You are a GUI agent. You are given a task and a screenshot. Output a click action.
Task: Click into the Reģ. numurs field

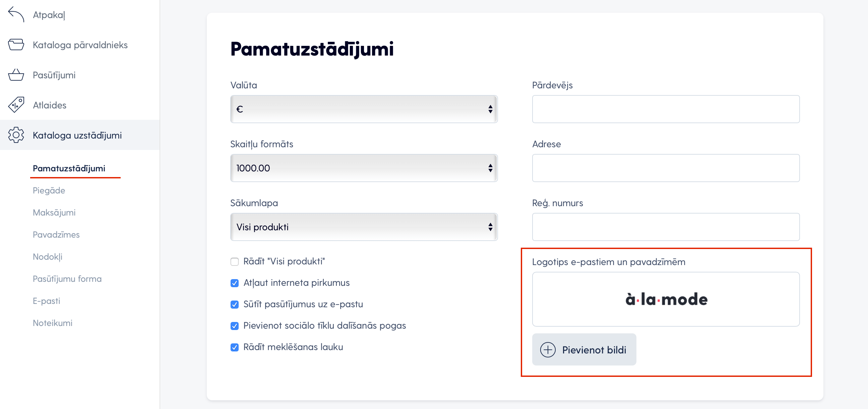pos(666,227)
